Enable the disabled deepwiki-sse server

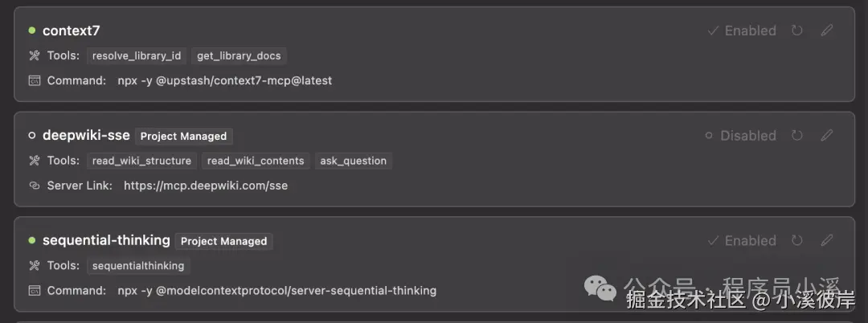point(740,136)
